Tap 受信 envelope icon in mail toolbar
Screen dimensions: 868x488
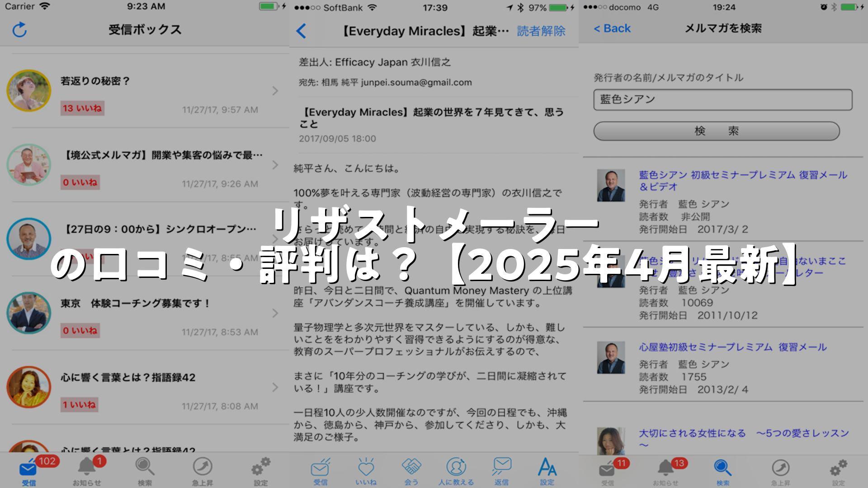coord(321,471)
